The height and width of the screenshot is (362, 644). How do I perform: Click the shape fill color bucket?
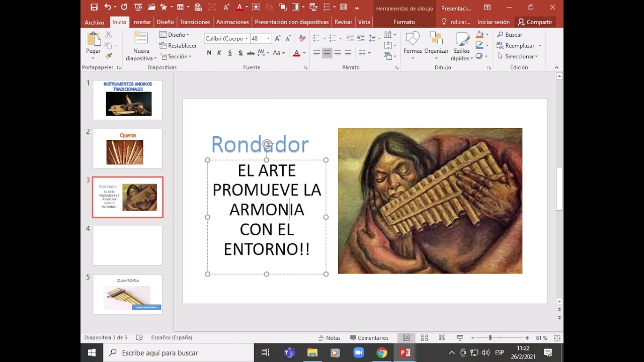pos(479,35)
